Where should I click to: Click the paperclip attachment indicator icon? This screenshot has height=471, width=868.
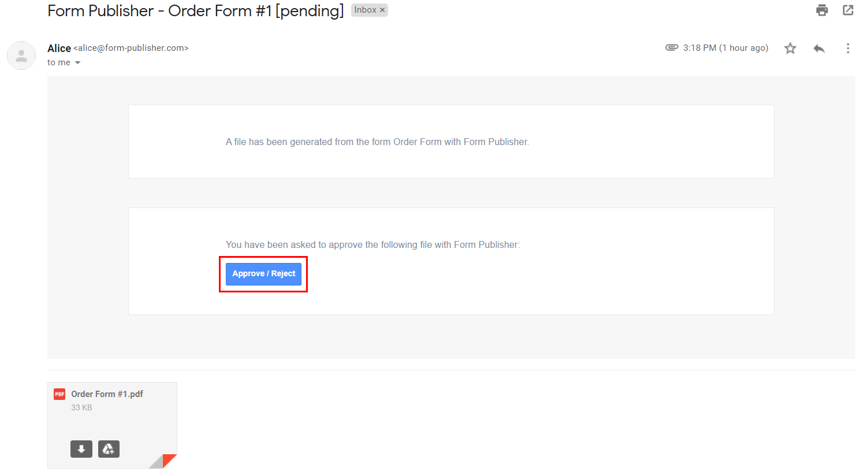coord(672,47)
